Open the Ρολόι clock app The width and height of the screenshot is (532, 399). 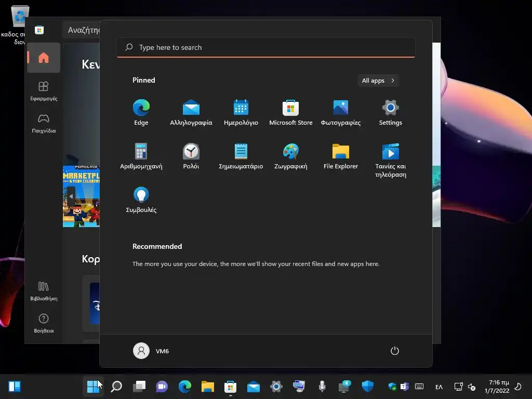point(191,156)
